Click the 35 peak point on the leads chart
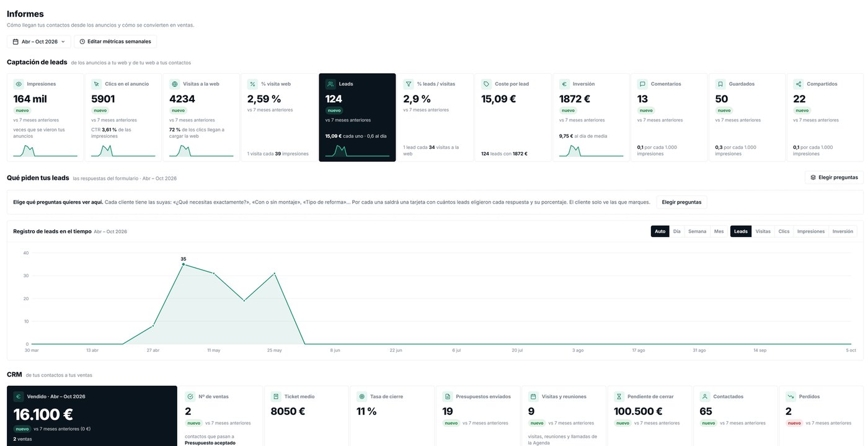 coord(183,264)
